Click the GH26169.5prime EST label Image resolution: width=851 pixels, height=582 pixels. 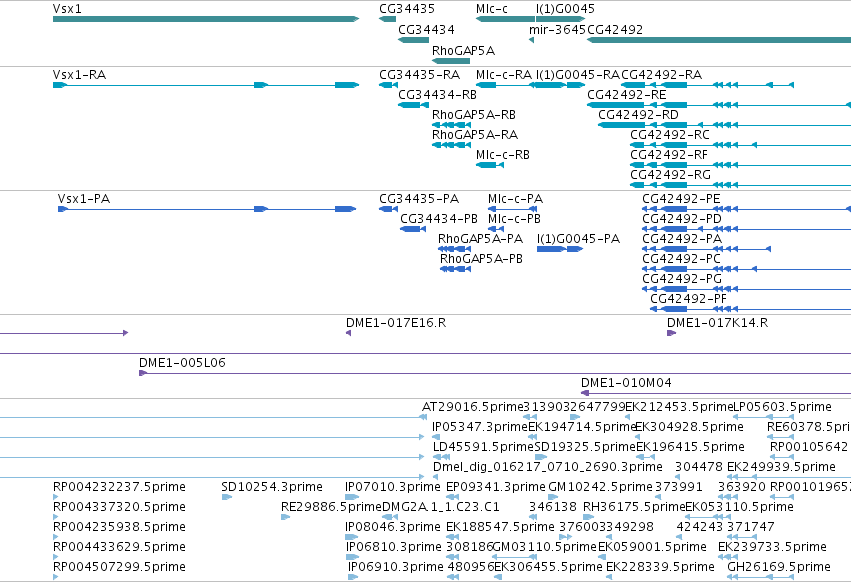point(779,567)
